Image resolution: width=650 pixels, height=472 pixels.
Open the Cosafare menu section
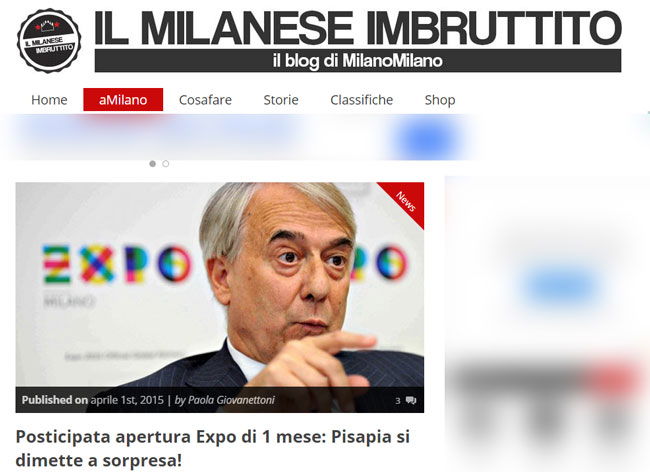[x=205, y=100]
